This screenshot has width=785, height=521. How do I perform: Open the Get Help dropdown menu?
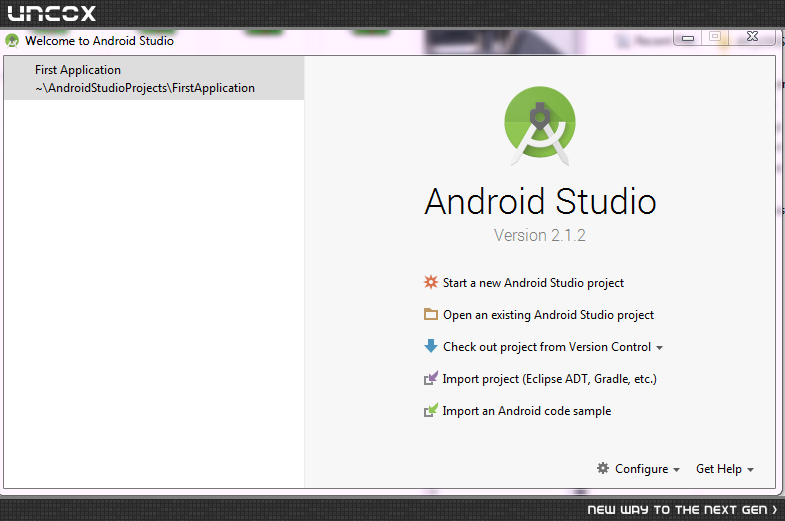click(x=724, y=469)
